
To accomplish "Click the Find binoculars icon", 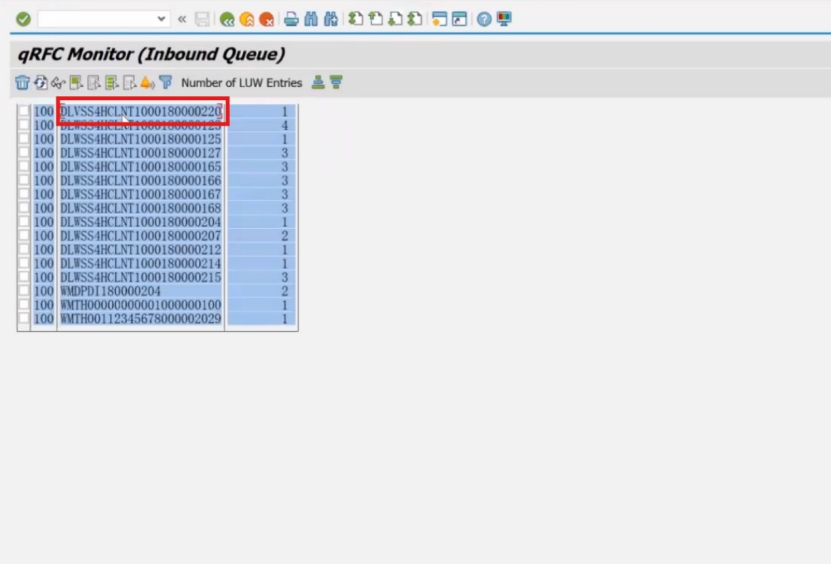I will click(311, 20).
